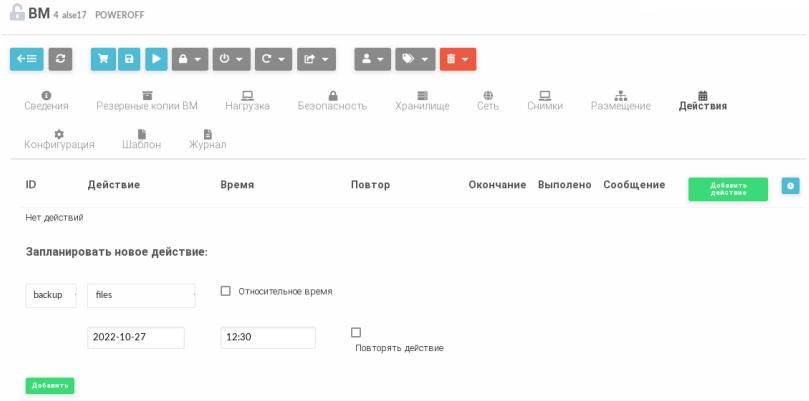Click the refresh icon in the toolbar

click(x=61, y=60)
